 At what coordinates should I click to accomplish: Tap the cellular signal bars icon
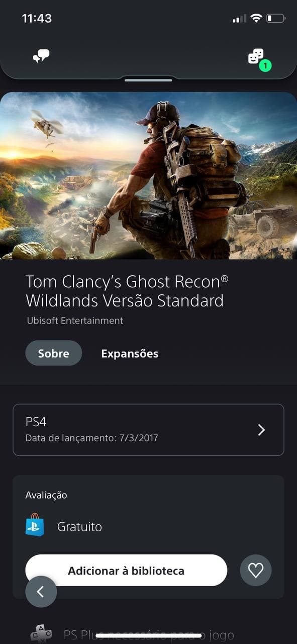tap(240, 19)
